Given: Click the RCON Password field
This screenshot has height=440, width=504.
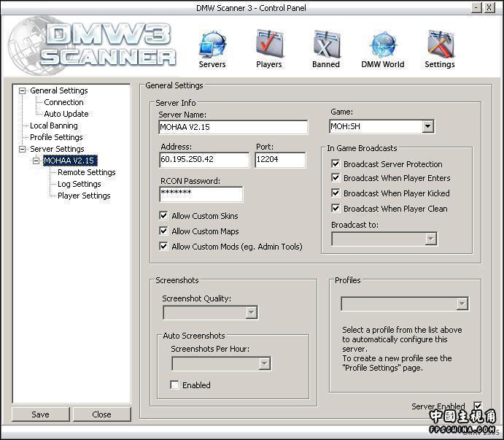Looking at the screenshot, I should coord(201,194).
